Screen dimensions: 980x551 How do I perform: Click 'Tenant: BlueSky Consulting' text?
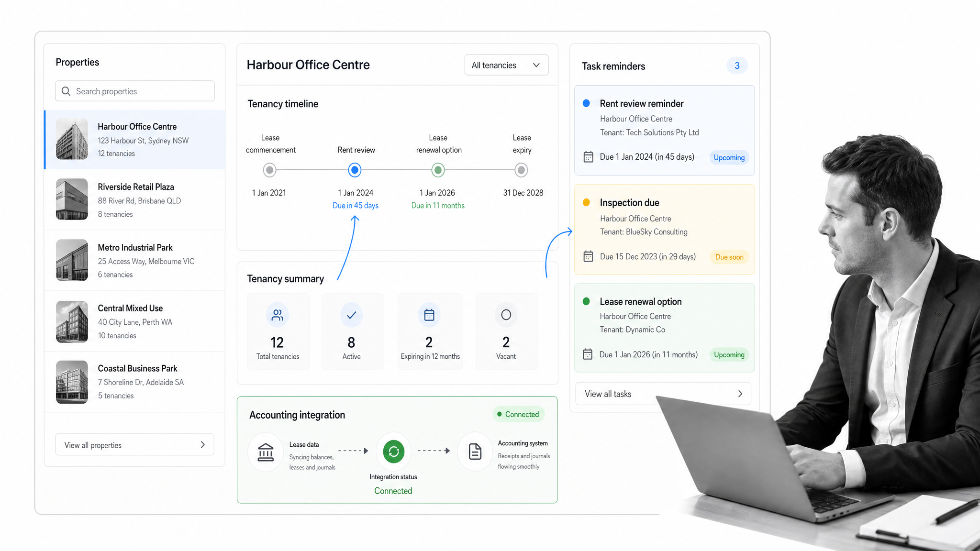pyautogui.click(x=644, y=232)
